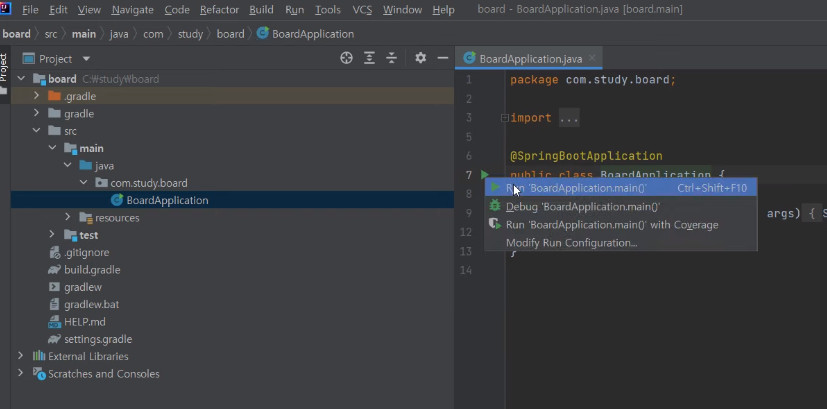Click the gradlew script file icon
Screen dimensions: 827x409
[54, 287]
